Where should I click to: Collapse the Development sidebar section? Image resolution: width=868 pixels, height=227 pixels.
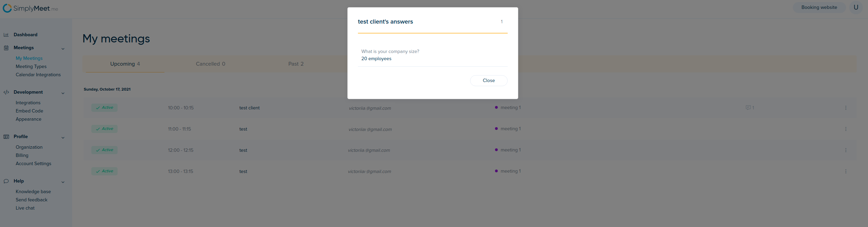(63, 93)
